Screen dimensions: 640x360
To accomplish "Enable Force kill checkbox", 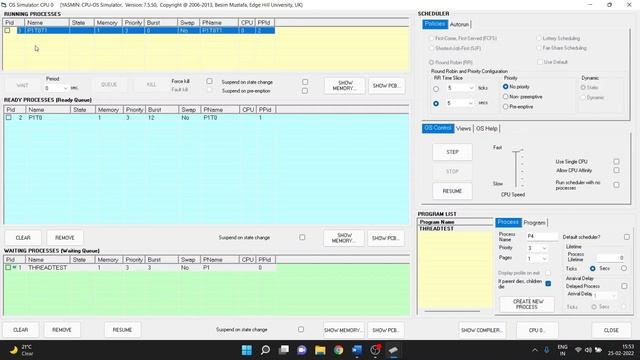I will pos(209,81).
